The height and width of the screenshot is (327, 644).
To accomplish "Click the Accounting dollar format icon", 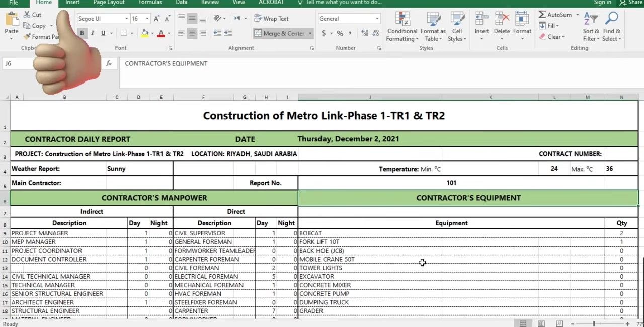I will pos(324,33).
